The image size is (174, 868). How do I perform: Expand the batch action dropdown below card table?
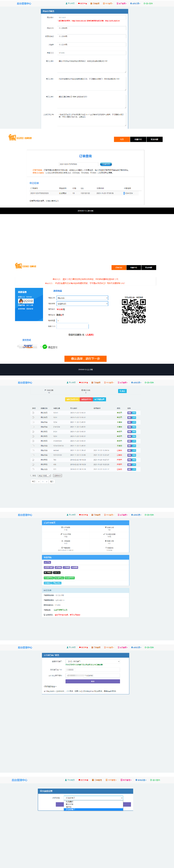pyautogui.click(x=44, y=475)
